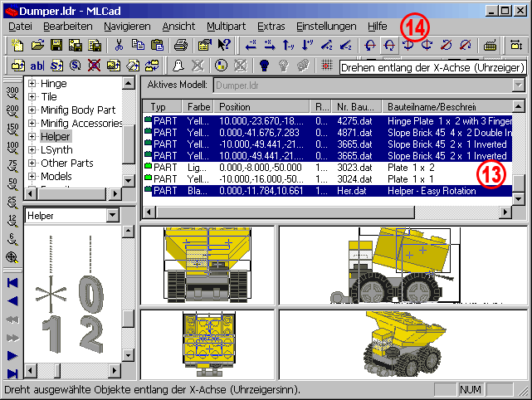Select the number 0 helper part thumbnail

point(90,295)
